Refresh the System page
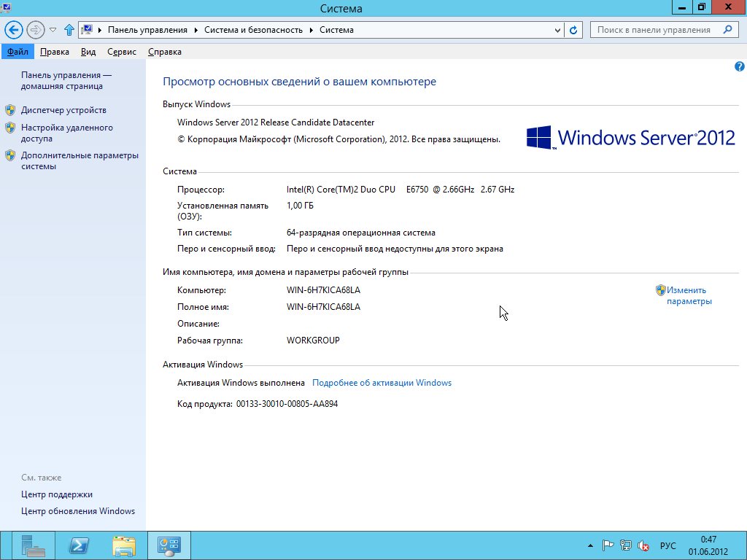747x560 pixels. click(x=573, y=30)
